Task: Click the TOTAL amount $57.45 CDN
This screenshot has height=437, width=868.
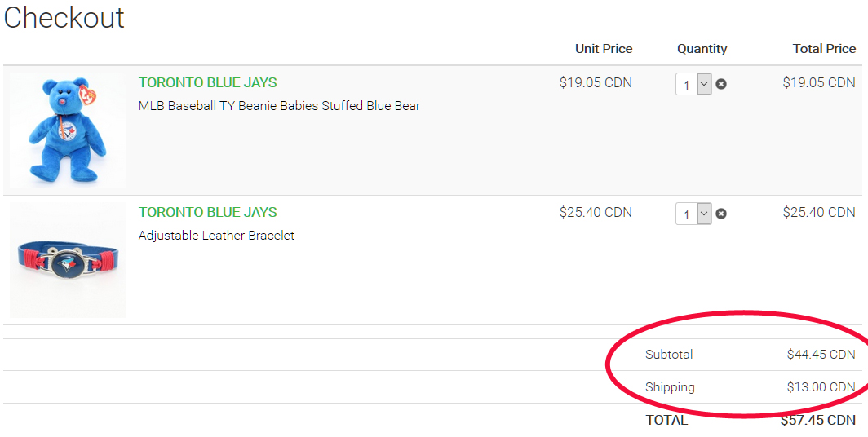Action: (x=817, y=421)
